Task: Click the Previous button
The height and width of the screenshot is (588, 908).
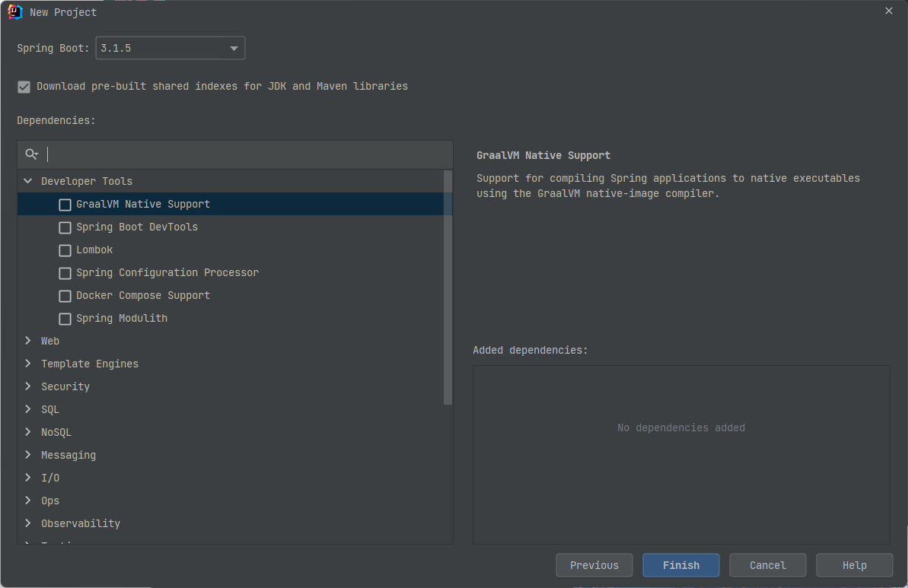Action: (594, 565)
